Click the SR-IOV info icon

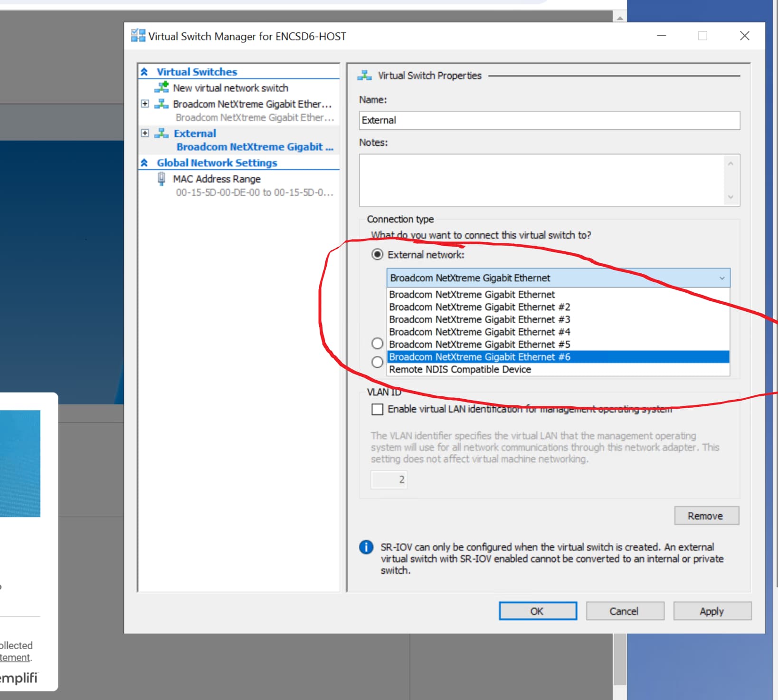click(x=365, y=547)
